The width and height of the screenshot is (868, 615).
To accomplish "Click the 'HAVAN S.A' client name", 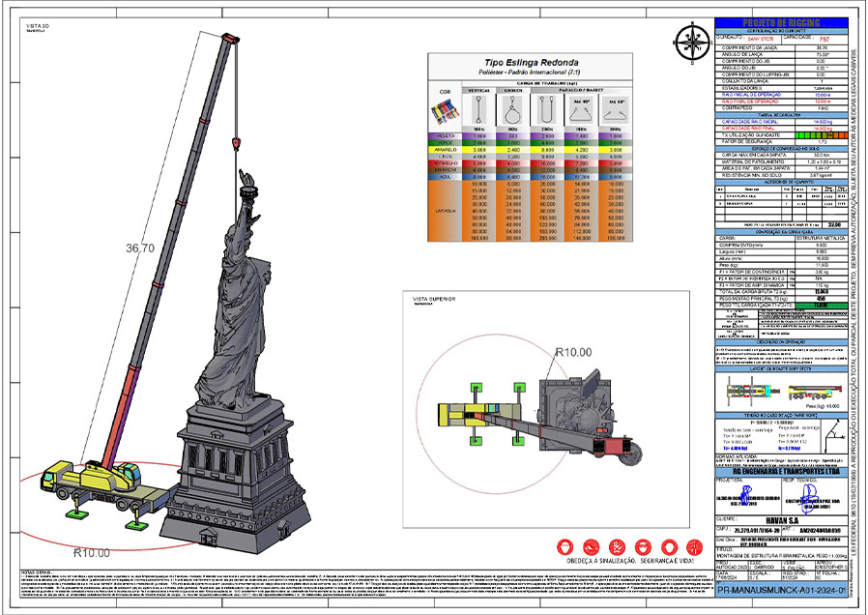I will 782,520.
